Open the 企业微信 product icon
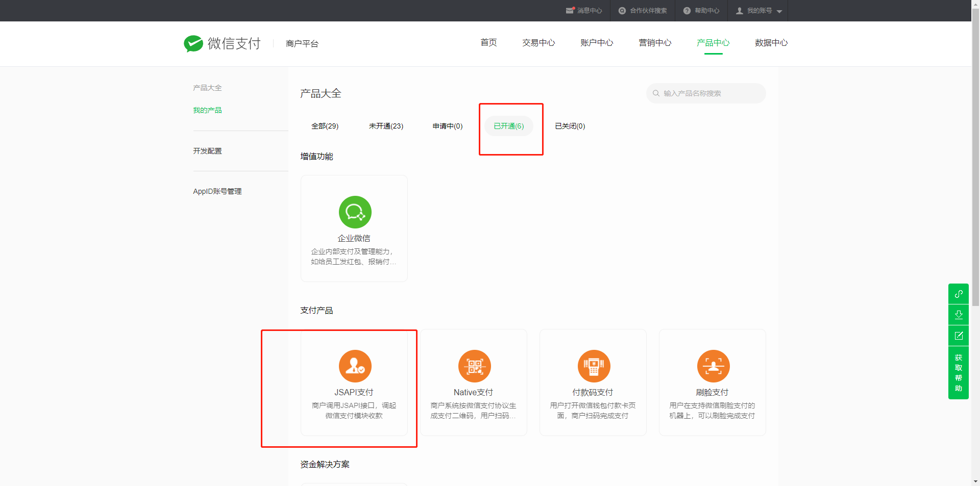This screenshot has width=980, height=486. point(355,212)
